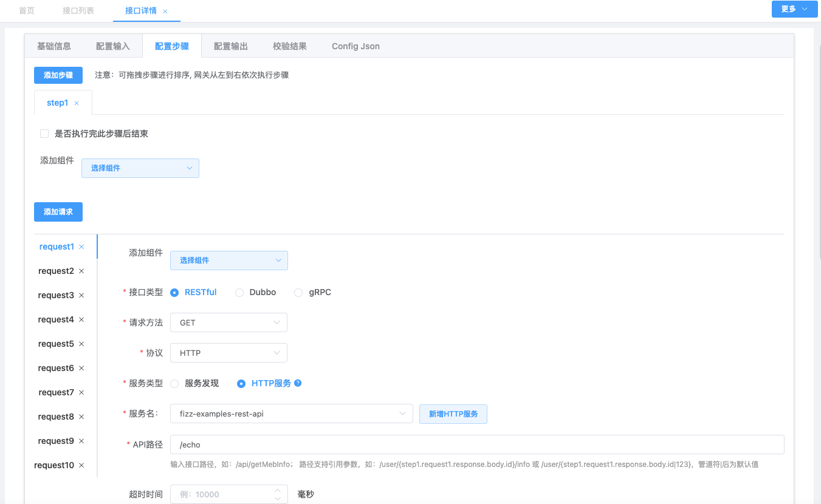
Task: Open the 更多 dropdown button
Action: [794, 9]
